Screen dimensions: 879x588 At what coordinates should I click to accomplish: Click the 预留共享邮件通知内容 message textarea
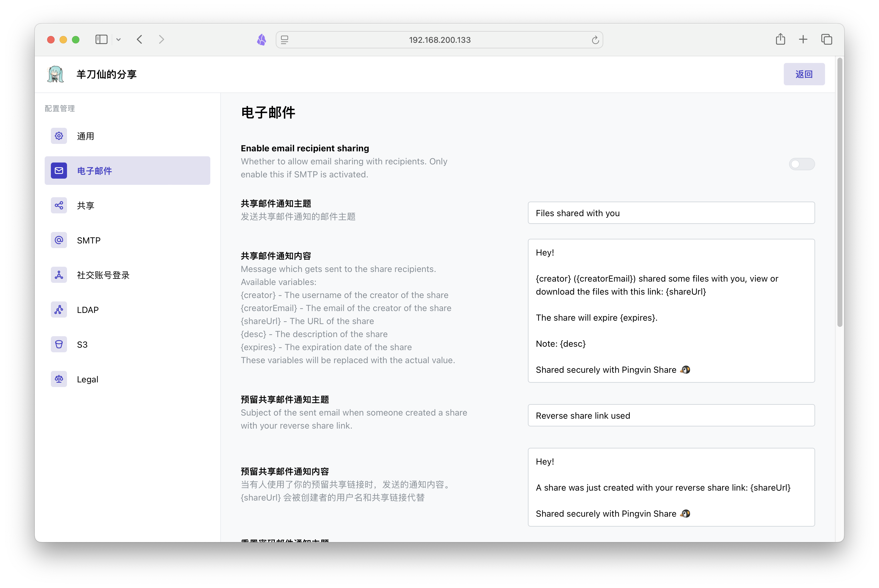click(x=671, y=487)
